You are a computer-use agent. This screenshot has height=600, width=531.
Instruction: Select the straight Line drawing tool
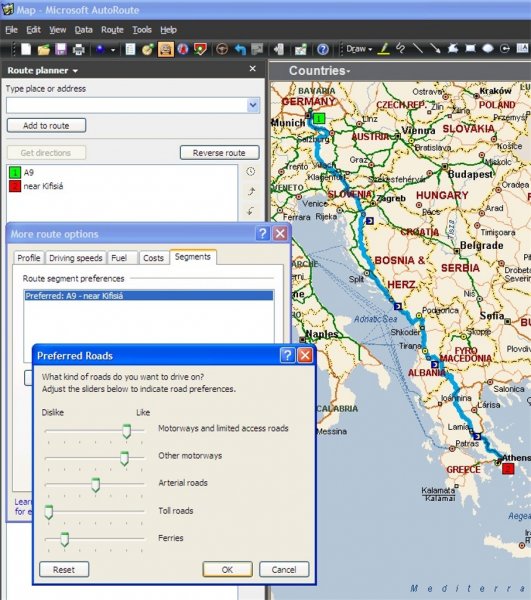point(418,48)
